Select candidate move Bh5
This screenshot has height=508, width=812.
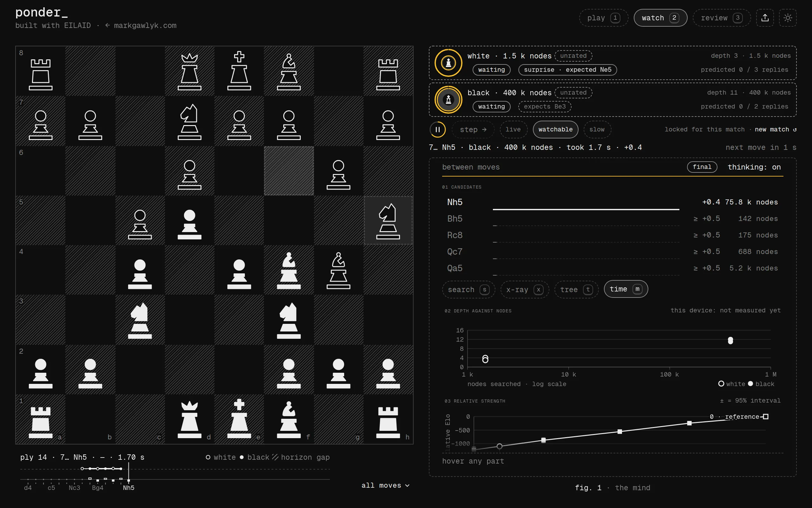tap(612, 219)
